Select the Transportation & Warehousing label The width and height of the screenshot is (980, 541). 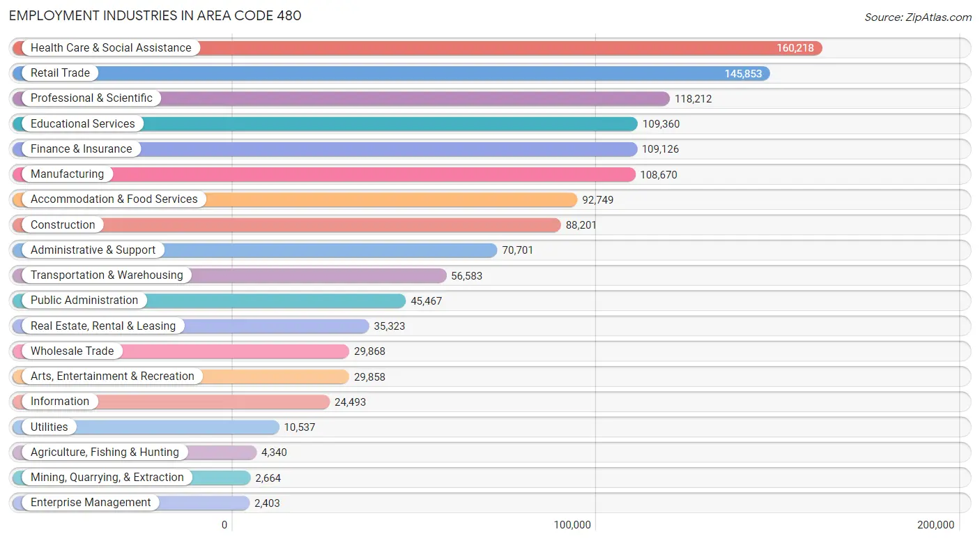[107, 275]
